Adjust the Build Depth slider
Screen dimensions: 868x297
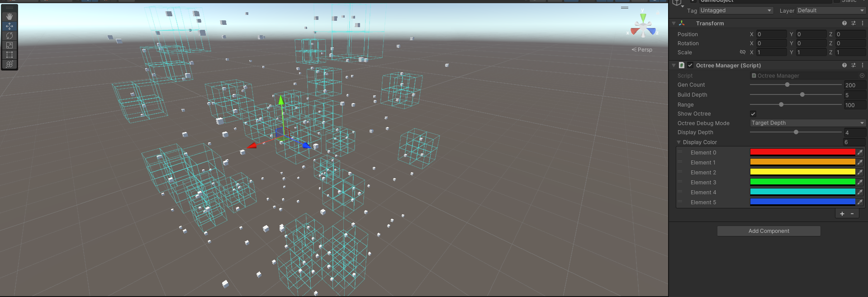click(796, 95)
